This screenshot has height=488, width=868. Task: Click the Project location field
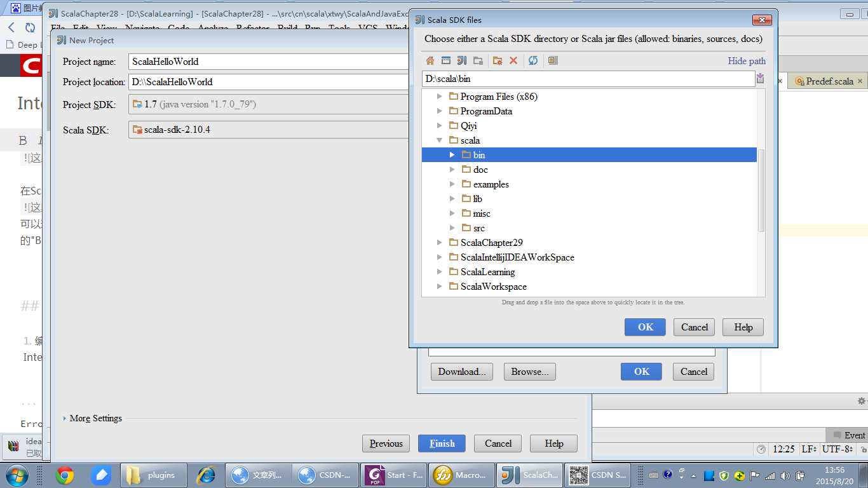[x=268, y=82]
